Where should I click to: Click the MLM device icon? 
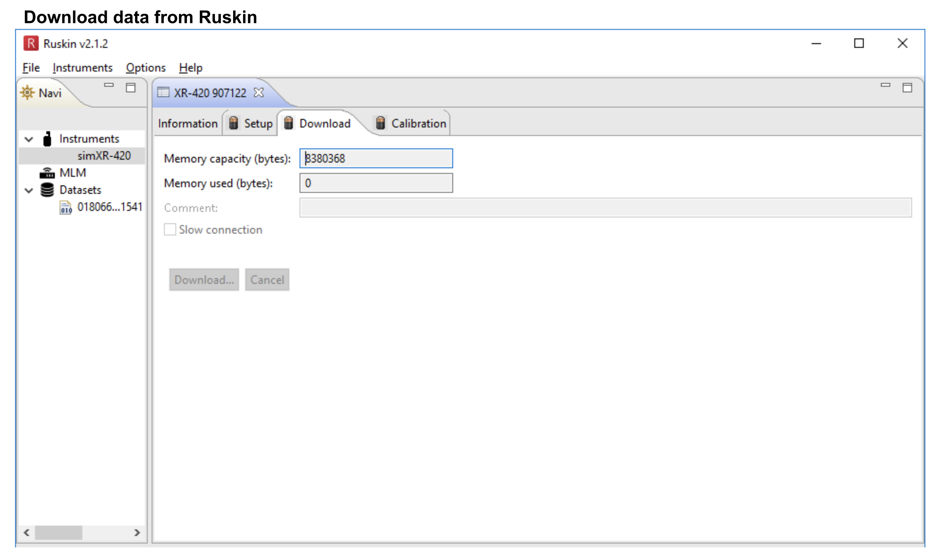click(47, 173)
